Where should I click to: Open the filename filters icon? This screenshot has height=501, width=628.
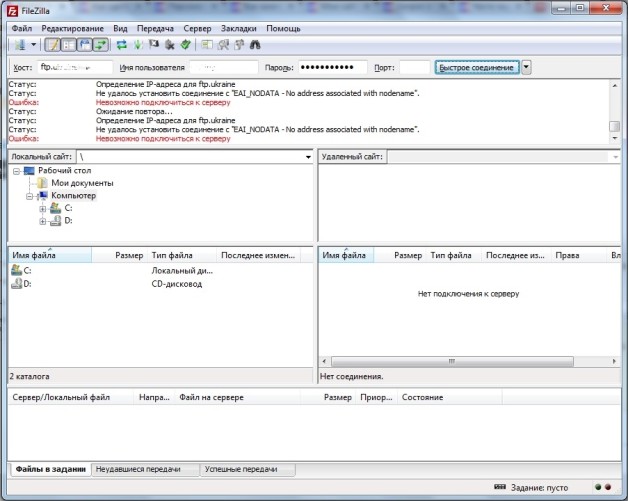(x=208, y=45)
